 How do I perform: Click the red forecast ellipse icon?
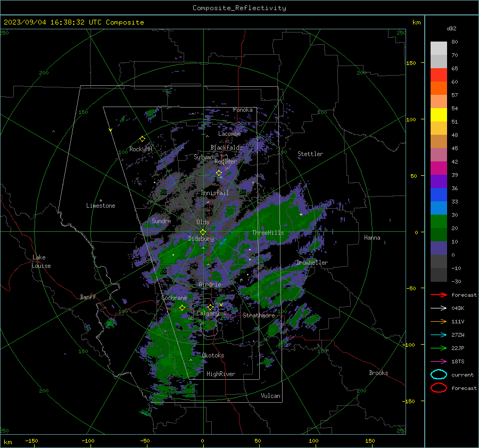pyautogui.click(x=439, y=388)
